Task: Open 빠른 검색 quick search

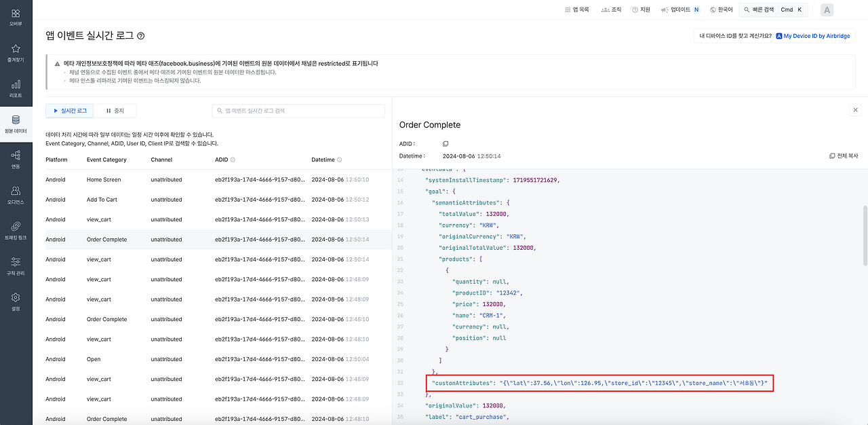Action: 773,10
